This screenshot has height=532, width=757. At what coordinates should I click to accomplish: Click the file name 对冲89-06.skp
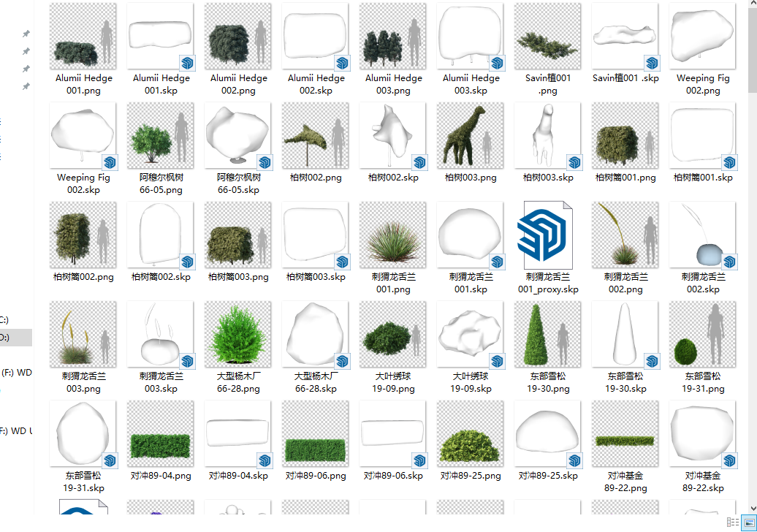tap(393, 476)
